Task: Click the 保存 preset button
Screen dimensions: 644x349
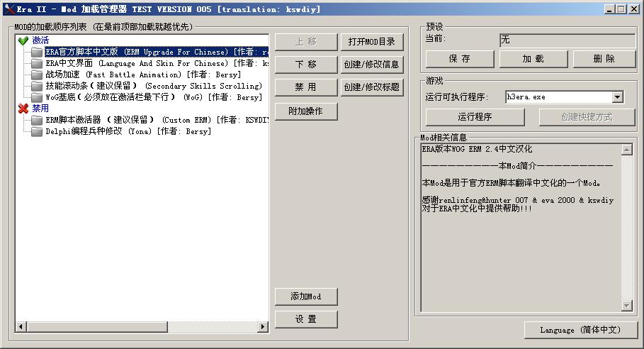Action: coord(460,59)
